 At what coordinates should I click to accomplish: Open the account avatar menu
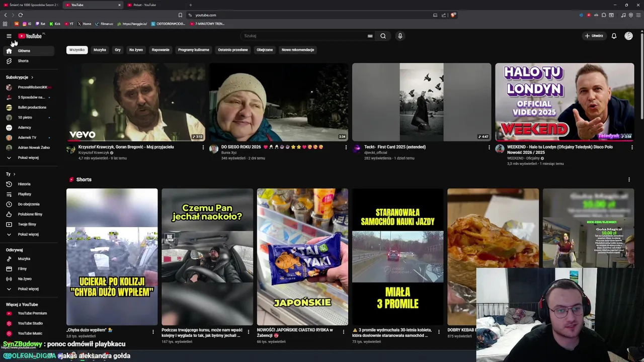(x=628, y=36)
